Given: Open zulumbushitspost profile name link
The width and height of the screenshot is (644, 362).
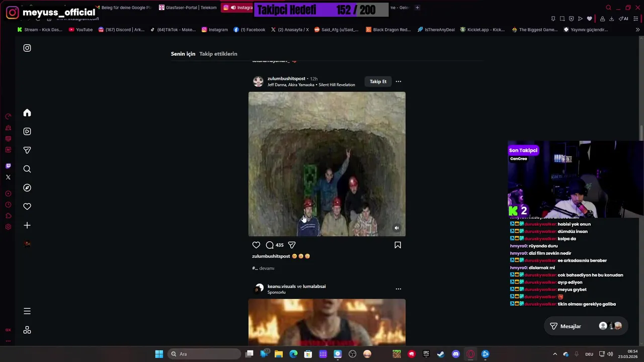Looking at the screenshot, I should [x=286, y=78].
